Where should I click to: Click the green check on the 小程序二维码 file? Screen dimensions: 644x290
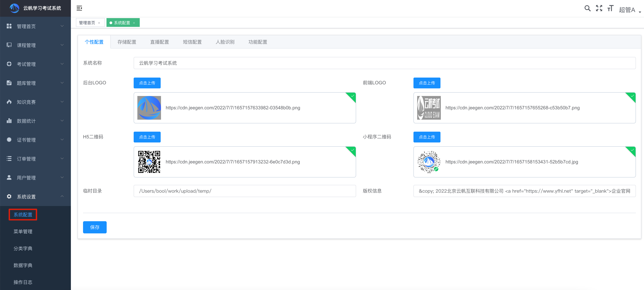coord(632,150)
